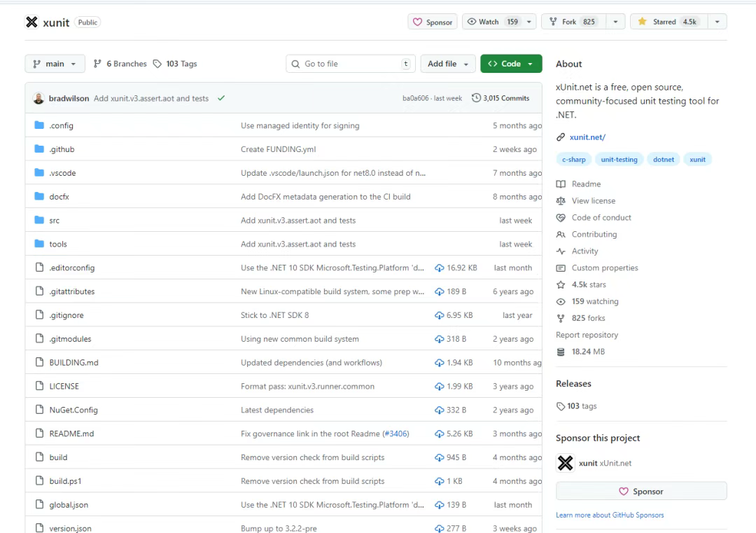756x533 pixels.
Task: Open the src folder
Action: [x=54, y=221]
